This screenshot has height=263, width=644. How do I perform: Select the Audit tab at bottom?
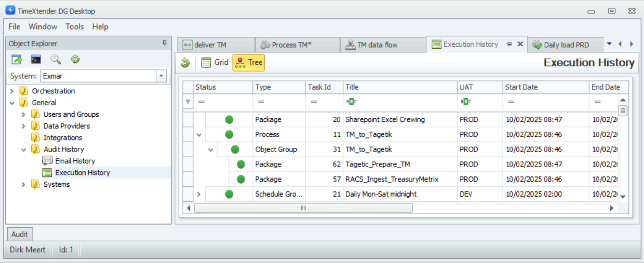pyautogui.click(x=20, y=234)
